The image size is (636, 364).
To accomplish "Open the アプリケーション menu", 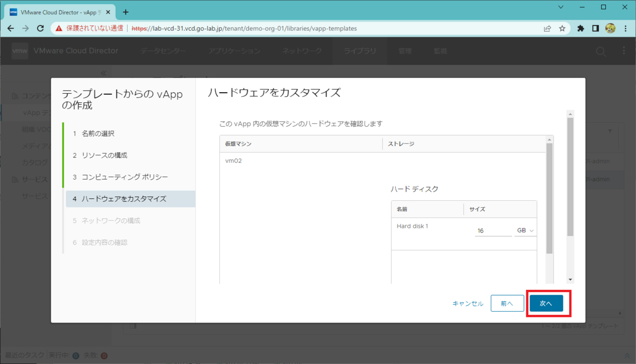I will (234, 51).
